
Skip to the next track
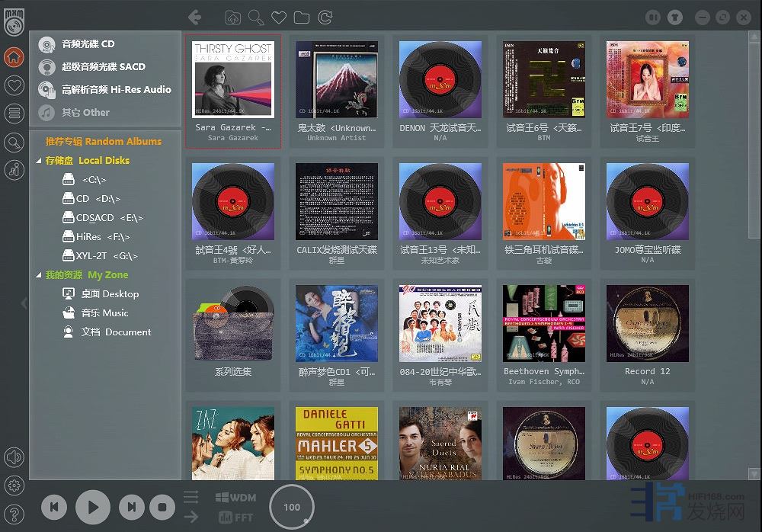pyautogui.click(x=132, y=507)
